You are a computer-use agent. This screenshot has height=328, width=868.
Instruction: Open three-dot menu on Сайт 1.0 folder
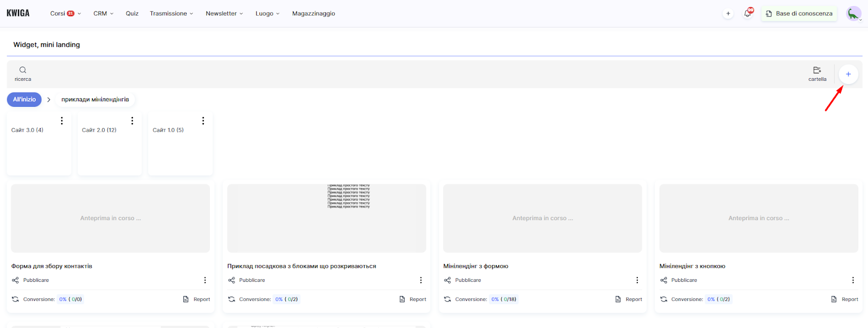[x=203, y=121]
